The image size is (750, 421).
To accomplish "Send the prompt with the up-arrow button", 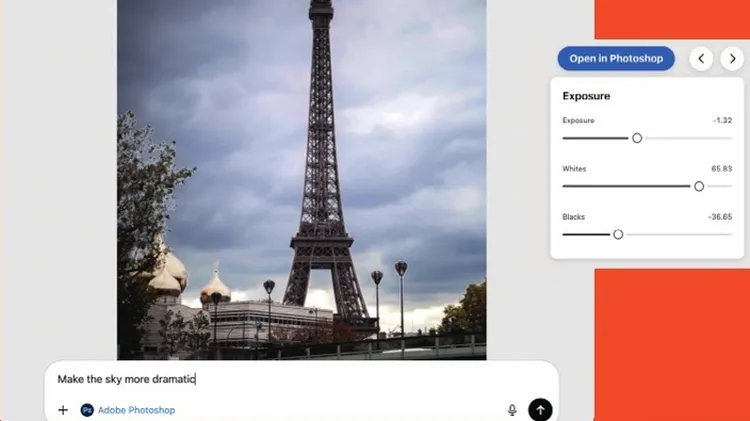I will (x=540, y=409).
